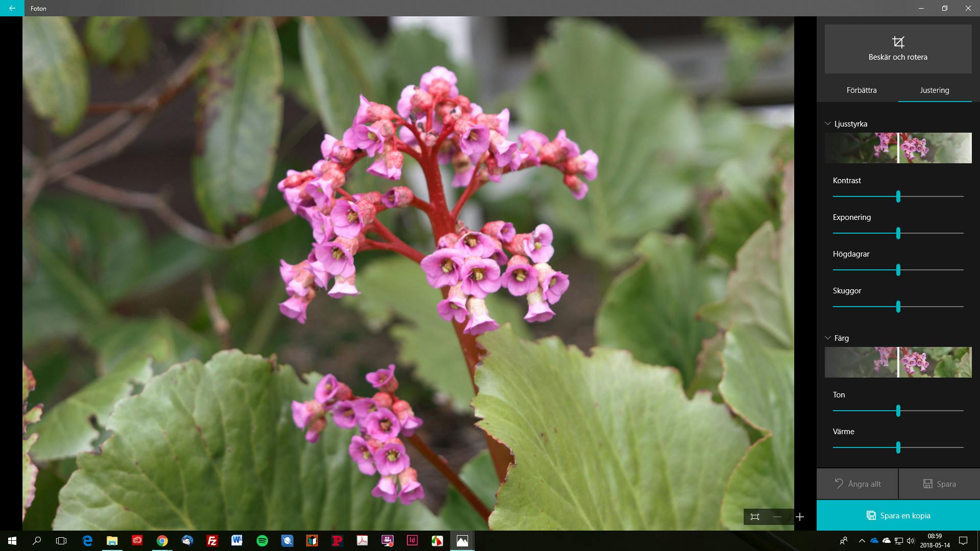Switch to Google Chrome
The width and height of the screenshot is (980, 551).
point(162,541)
